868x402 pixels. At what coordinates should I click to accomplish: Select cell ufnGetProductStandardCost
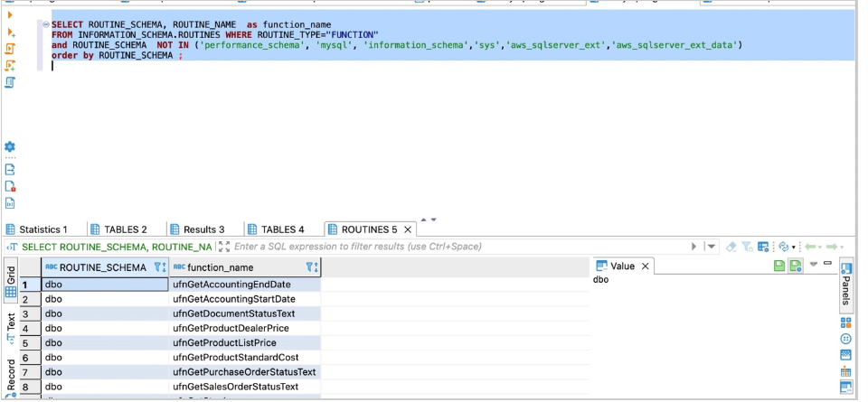pos(245,358)
